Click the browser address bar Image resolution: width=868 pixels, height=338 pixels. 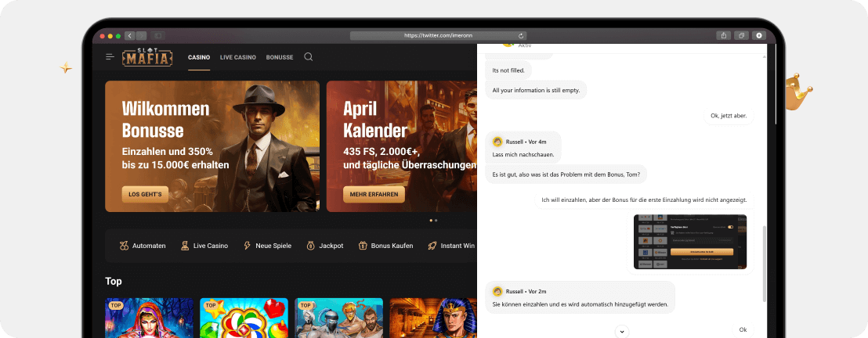point(438,36)
